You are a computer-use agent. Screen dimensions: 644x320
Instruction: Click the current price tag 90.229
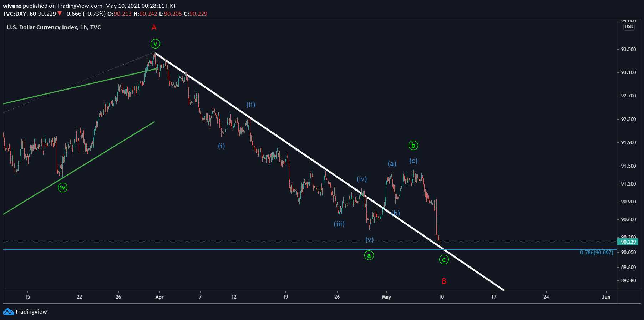[628, 242]
